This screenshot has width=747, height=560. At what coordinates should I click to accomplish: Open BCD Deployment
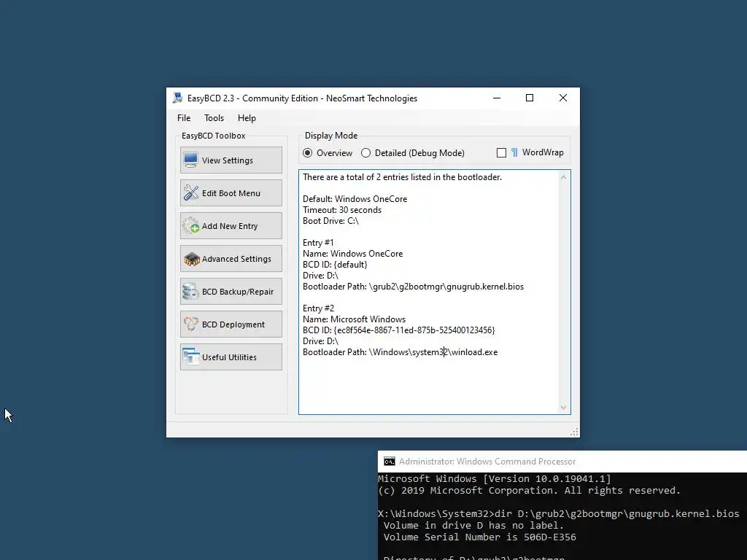point(231,324)
